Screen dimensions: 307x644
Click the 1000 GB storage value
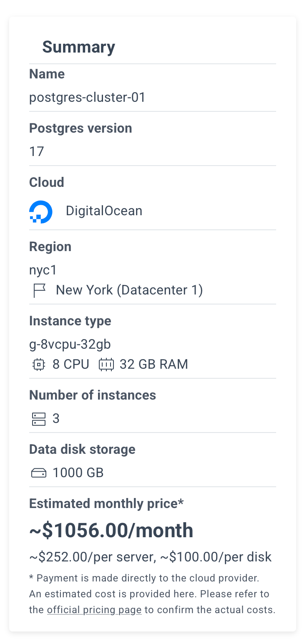(78, 473)
